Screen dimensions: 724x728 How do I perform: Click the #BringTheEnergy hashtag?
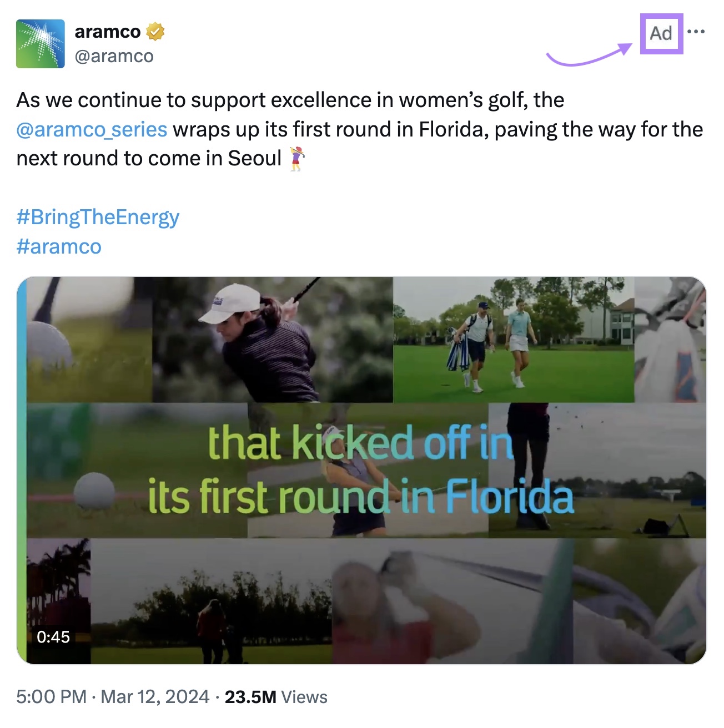point(98,216)
